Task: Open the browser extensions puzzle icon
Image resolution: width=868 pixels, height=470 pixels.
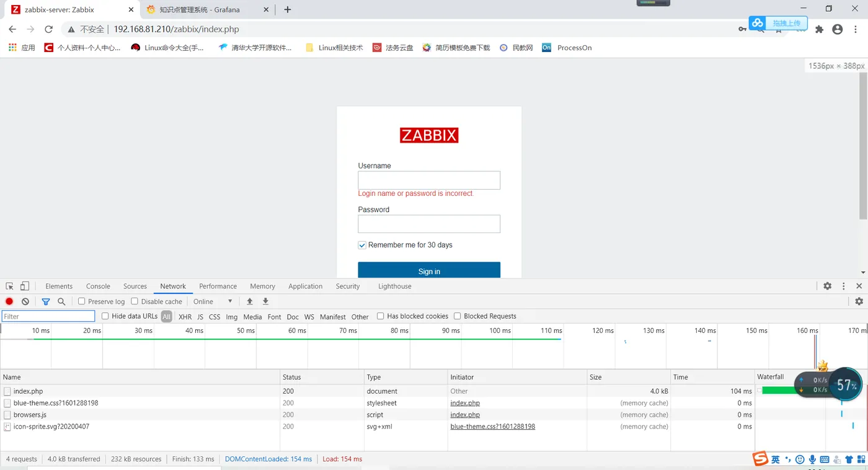Action: pos(819,29)
